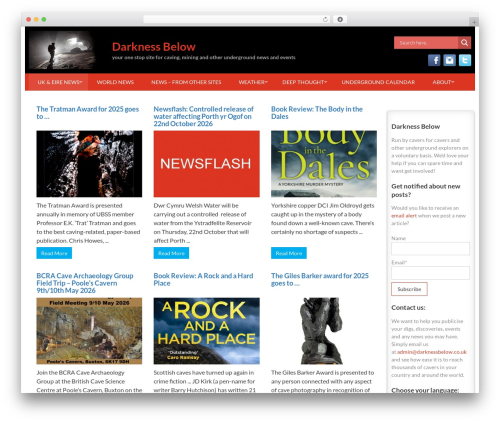Focus the Search here input field

pos(426,43)
